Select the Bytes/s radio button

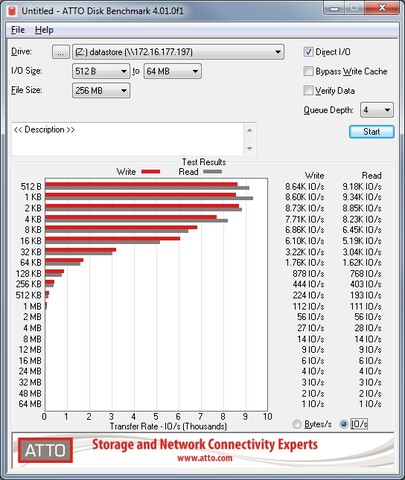tap(296, 424)
